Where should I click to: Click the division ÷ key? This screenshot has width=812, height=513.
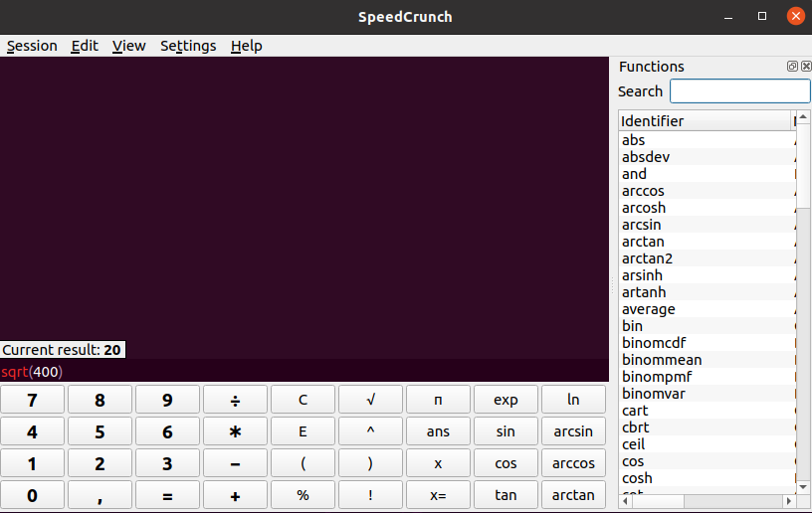coord(235,400)
